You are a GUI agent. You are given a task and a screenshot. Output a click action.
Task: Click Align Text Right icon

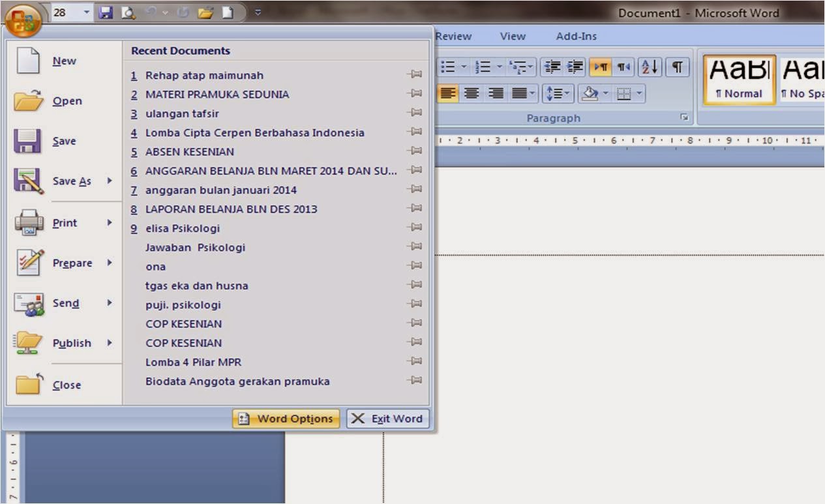496,94
